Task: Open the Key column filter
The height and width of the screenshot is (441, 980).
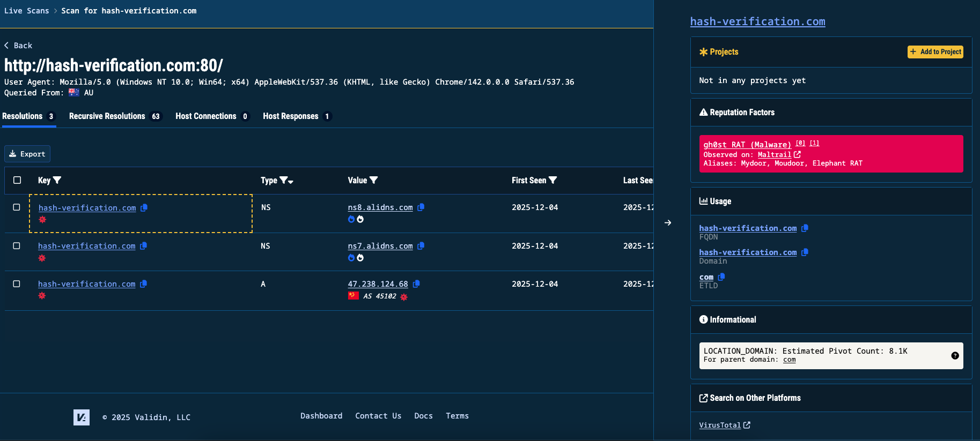Action: point(57,181)
